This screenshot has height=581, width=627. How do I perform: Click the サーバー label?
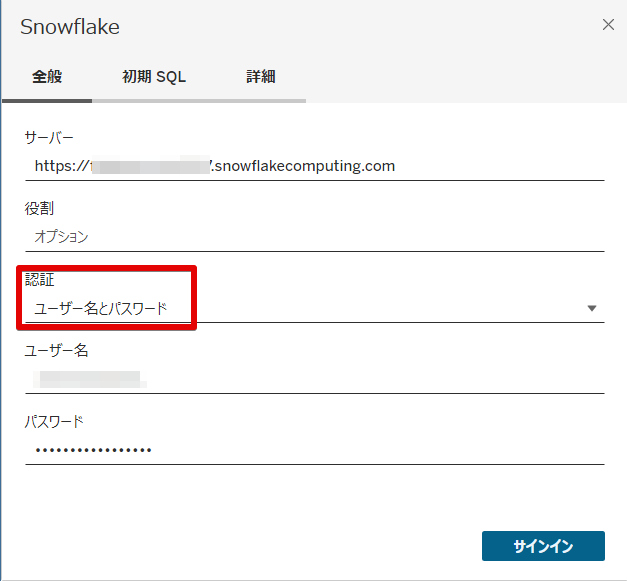pos(49,138)
